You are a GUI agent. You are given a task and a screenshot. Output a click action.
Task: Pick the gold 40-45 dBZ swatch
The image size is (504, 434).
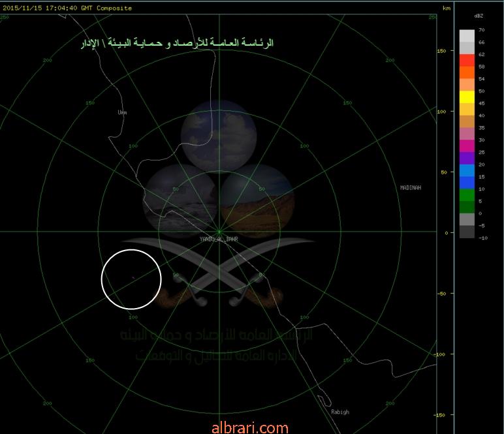click(467, 109)
